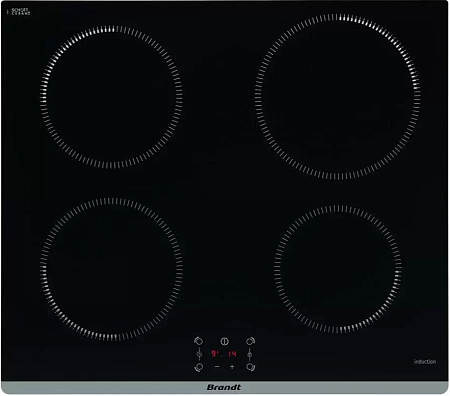Click the silver front trim bar
The width and height of the screenshot is (450, 396).
click(225, 387)
